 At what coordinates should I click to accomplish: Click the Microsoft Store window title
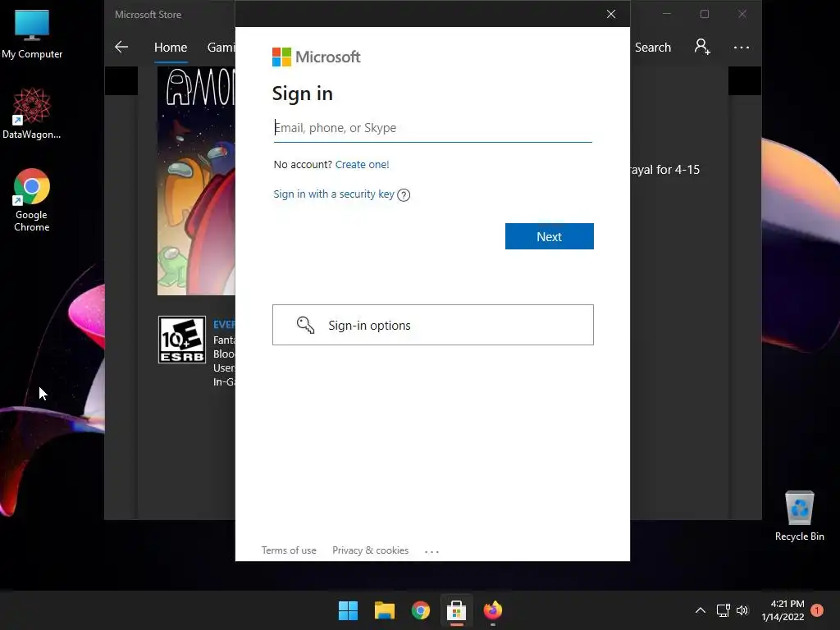point(148,15)
